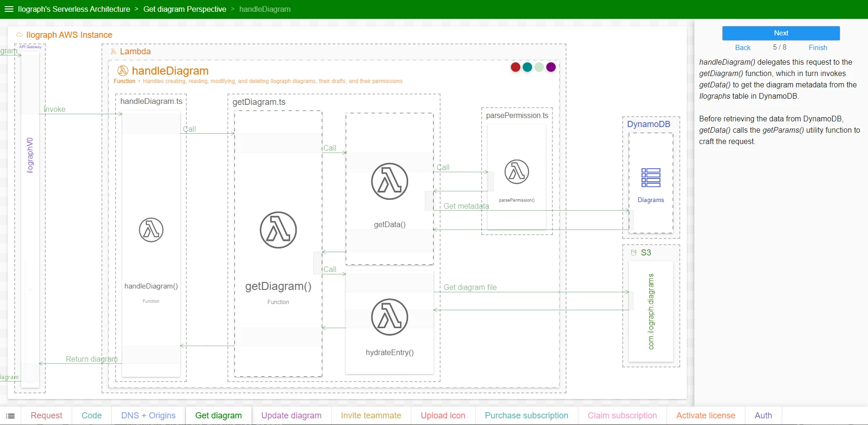This screenshot has height=425, width=868.
Task: Click the Get diagram file arrow label
Action: (x=470, y=287)
